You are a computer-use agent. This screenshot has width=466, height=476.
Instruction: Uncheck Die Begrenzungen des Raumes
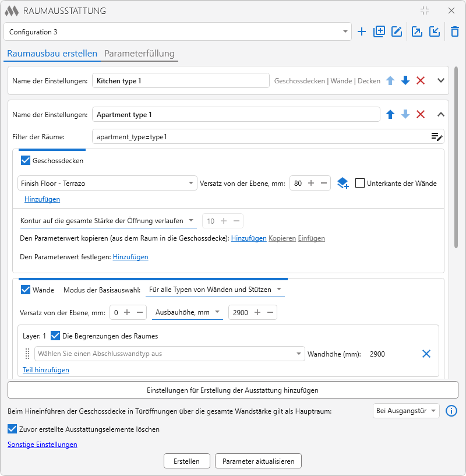[x=55, y=336]
